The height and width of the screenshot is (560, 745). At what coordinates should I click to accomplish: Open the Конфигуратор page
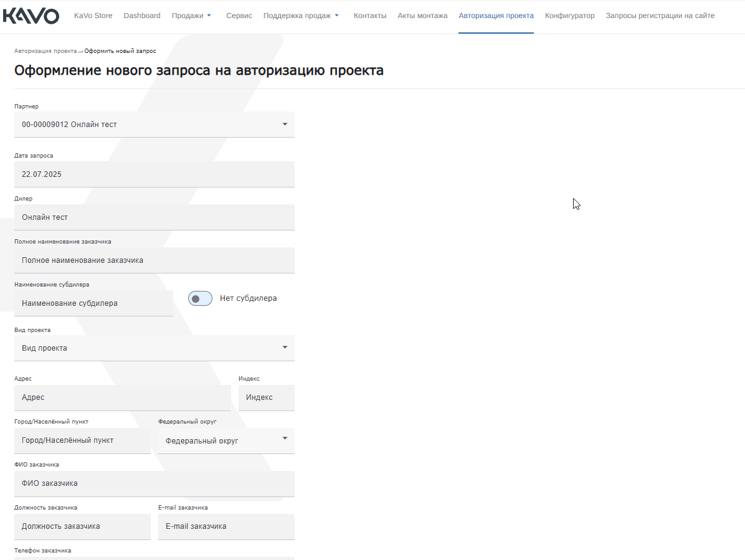[x=570, y=16]
